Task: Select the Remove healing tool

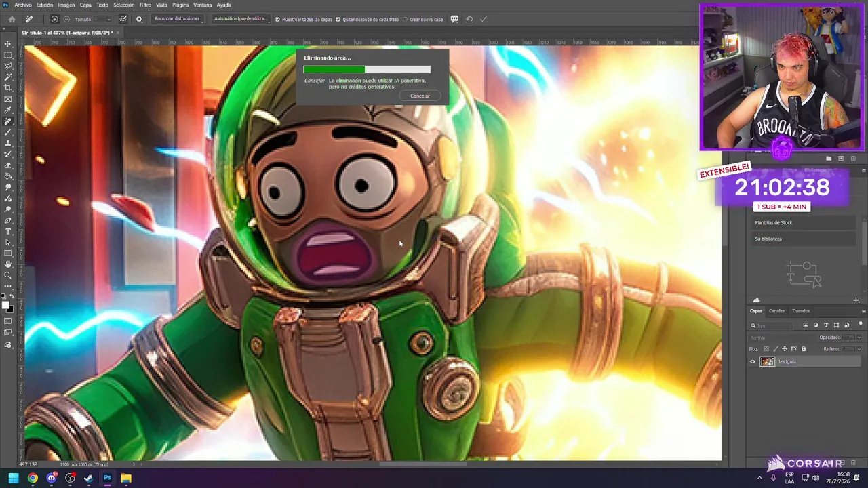Action: tap(8, 121)
